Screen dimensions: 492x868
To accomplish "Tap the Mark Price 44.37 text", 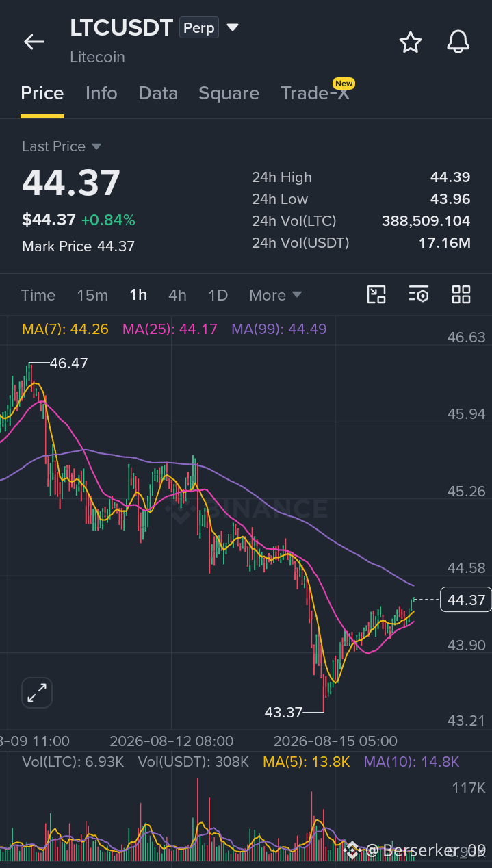I will (x=78, y=246).
